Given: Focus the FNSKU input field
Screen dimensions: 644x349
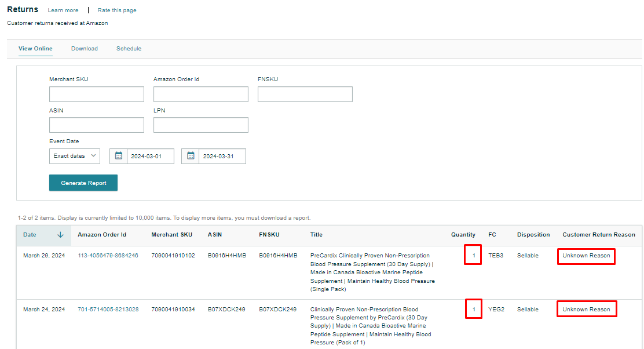Looking at the screenshot, I should click(x=305, y=94).
